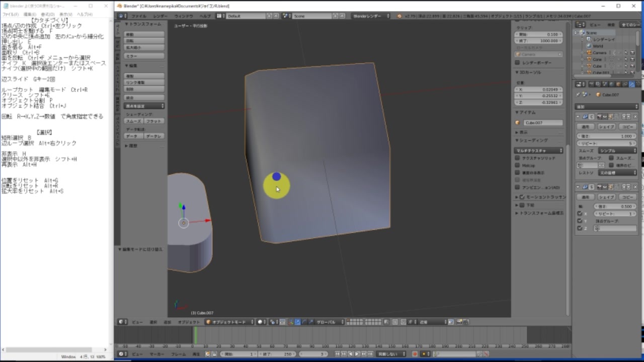
Task: Open the object mode dropdown
Action: 229,322
